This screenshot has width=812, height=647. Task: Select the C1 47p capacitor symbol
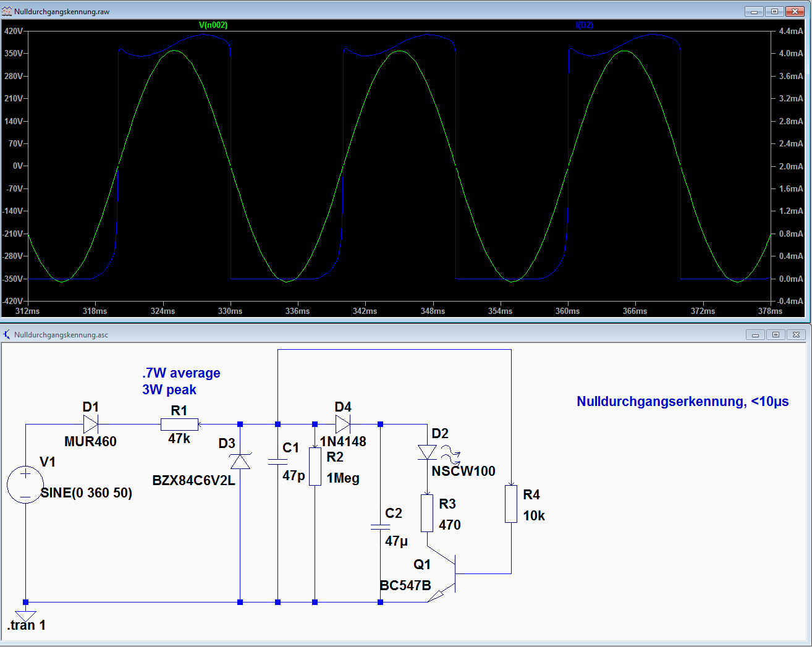(x=277, y=462)
